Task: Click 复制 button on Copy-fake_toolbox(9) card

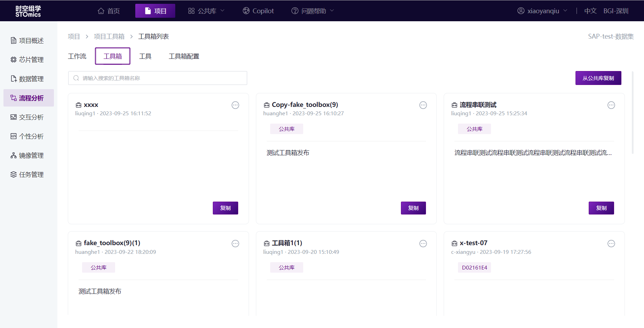Action: (x=413, y=208)
